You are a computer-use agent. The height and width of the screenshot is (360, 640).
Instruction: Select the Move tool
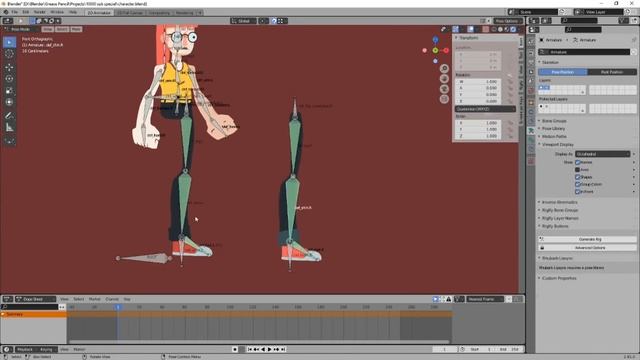pos(9,67)
